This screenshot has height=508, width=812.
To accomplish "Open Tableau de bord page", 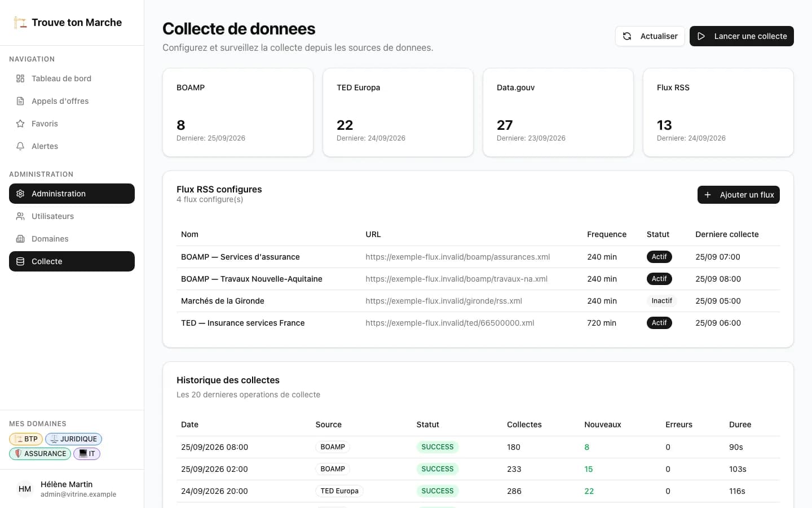I will click(72, 78).
